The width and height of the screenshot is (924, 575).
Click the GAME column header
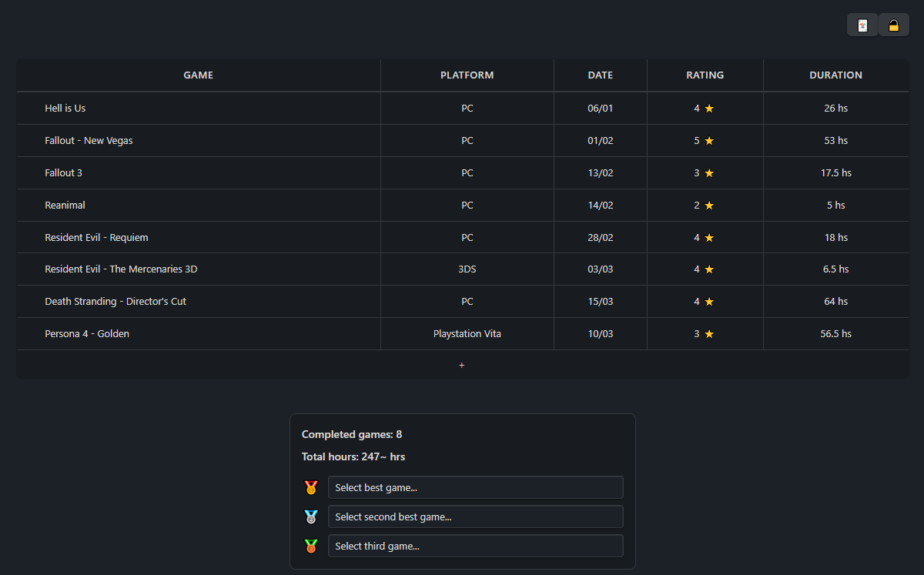pyautogui.click(x=199, y=75)
